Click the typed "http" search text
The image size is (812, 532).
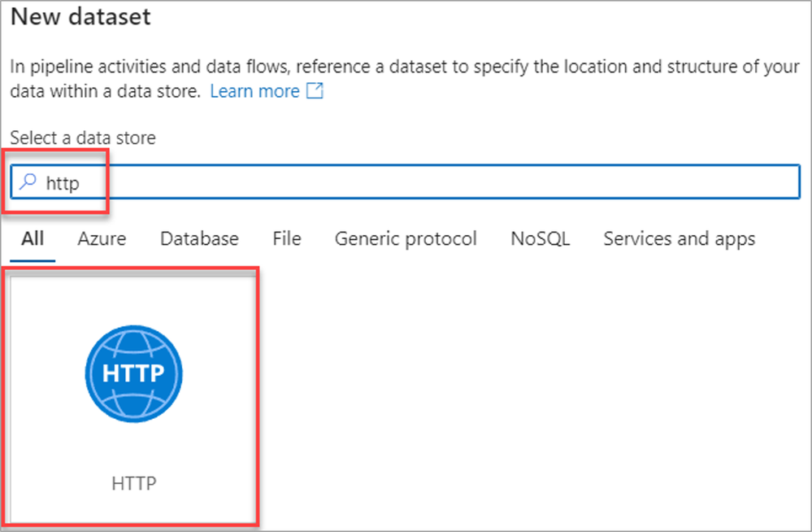pyautogui.click(x=63, y=184)
